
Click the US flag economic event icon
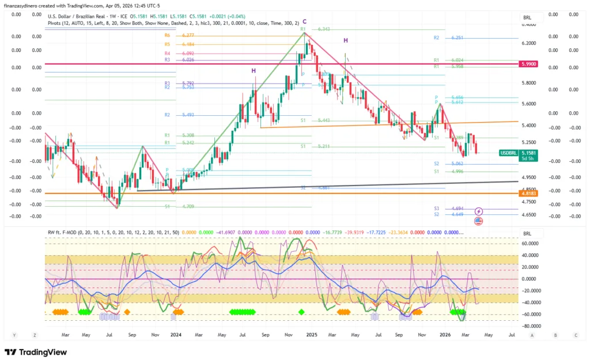coord(478,221)
